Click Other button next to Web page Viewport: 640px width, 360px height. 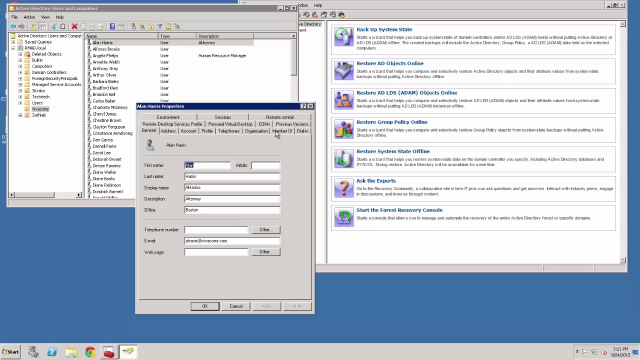click(266, 252)
